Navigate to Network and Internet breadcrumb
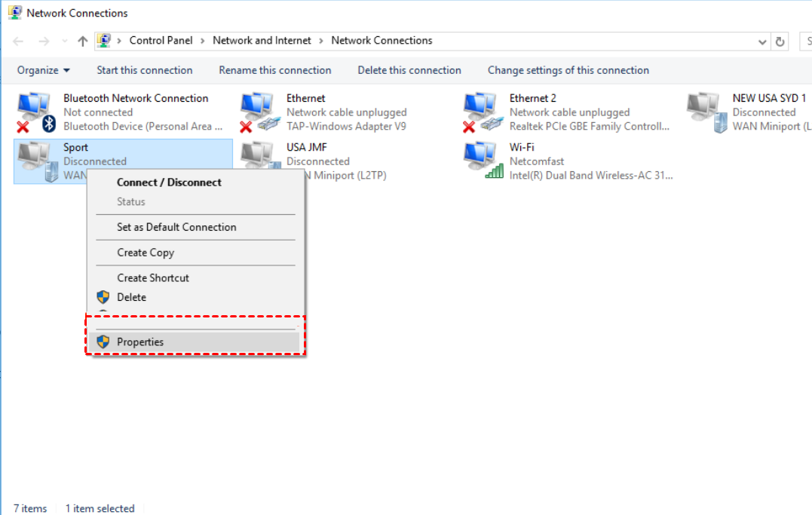The image size is (812, 515). [x=262, y=41]
